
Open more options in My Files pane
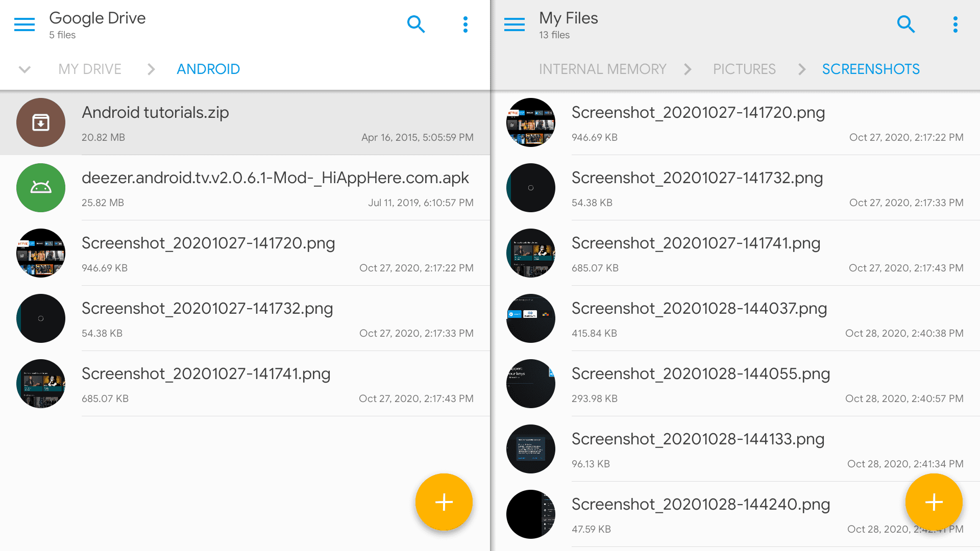pos(955,24)
